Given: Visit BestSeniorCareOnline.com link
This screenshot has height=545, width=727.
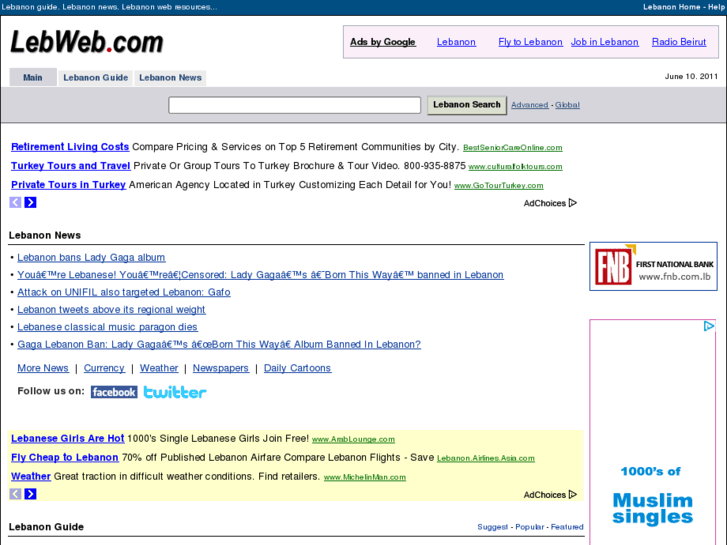Looking at the screenshot, I should click(x=513, y=147).
